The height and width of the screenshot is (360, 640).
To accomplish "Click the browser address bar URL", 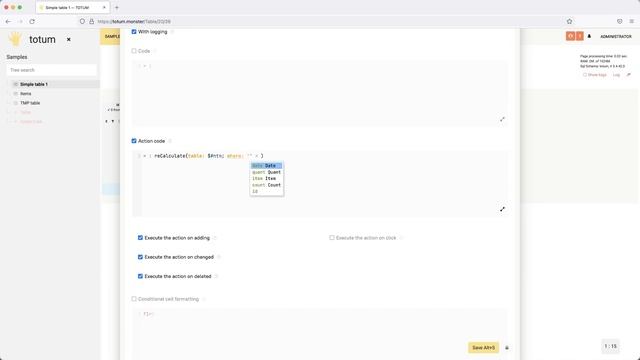I will point(135,21).
